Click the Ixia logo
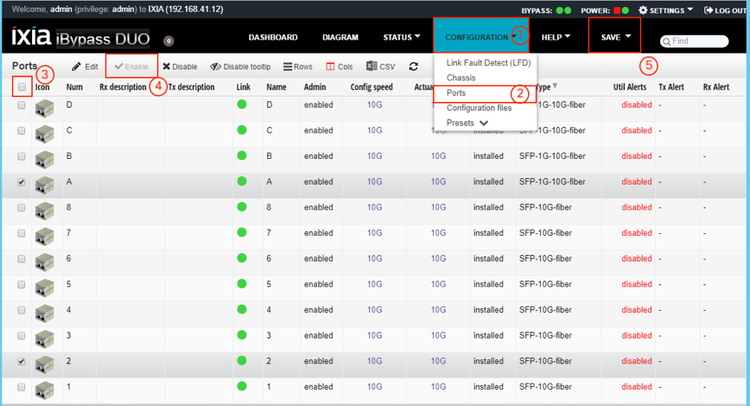Image resolution: width=750 pixels, height=406 pixels. [x=31, y=36]
